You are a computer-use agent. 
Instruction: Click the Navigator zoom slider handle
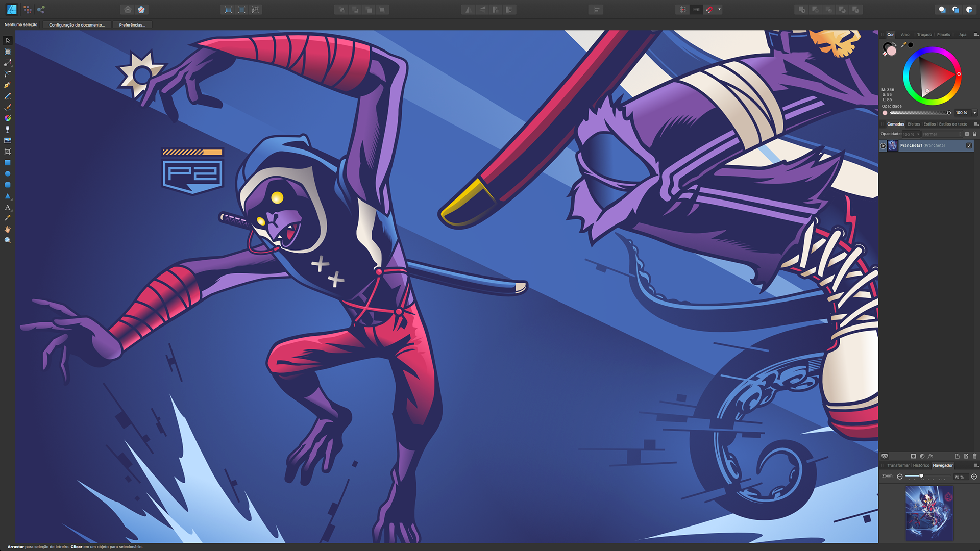click(921, 476)
